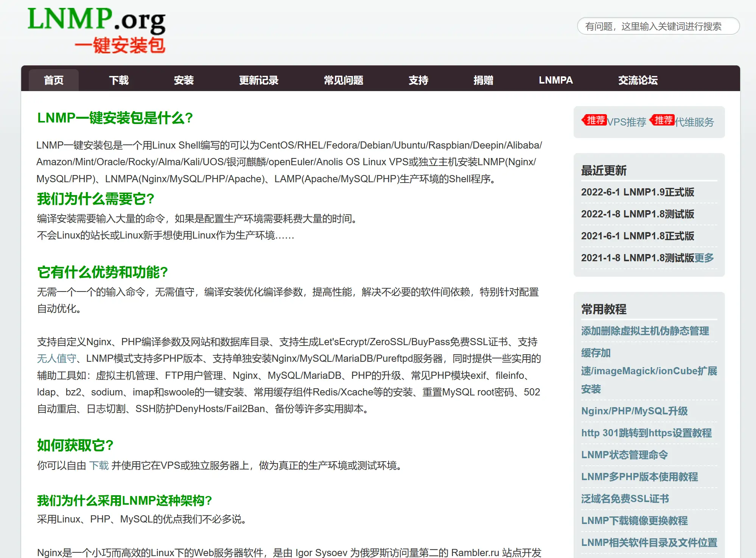Screen dimensions: 756x558
Task: Open LNMP状态管理命令 tutorial
Action: (x=625, y=455)
